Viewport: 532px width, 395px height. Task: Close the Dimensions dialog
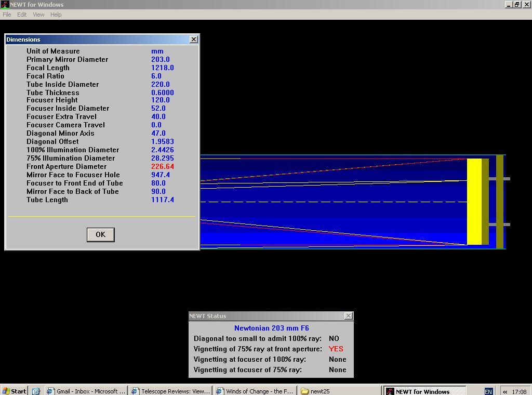(193, 39)
